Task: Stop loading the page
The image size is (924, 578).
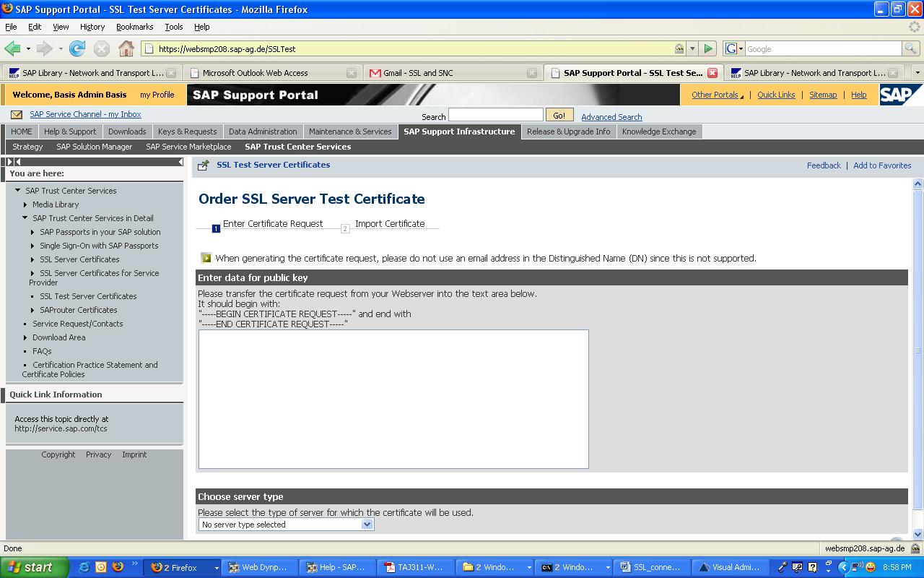Action: point(100,48)
